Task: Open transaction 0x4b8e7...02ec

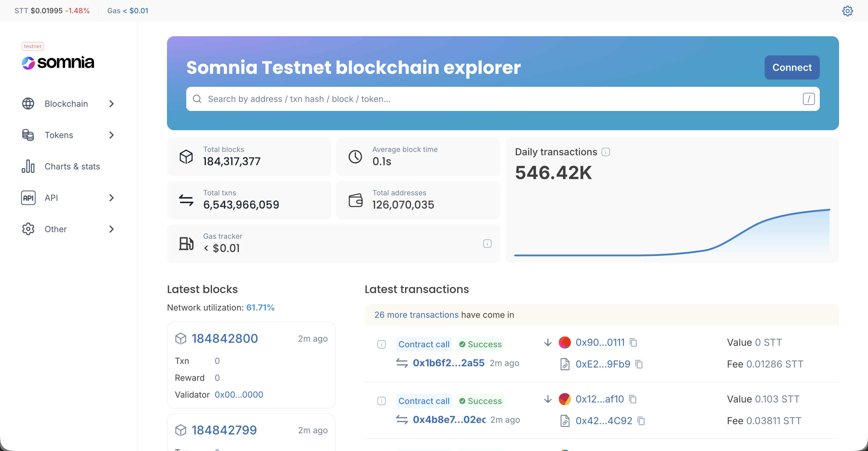Action: (449, 419)
